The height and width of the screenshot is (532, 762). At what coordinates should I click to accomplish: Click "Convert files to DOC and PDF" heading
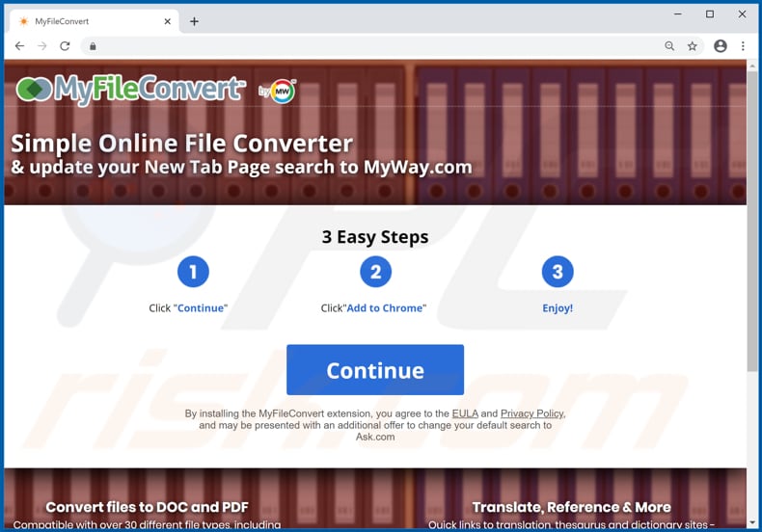[147, 507]
